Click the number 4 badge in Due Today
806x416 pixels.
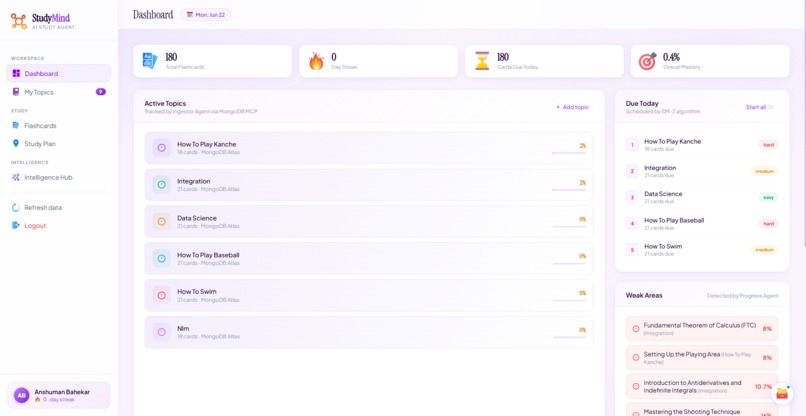[x=632, y=223]
